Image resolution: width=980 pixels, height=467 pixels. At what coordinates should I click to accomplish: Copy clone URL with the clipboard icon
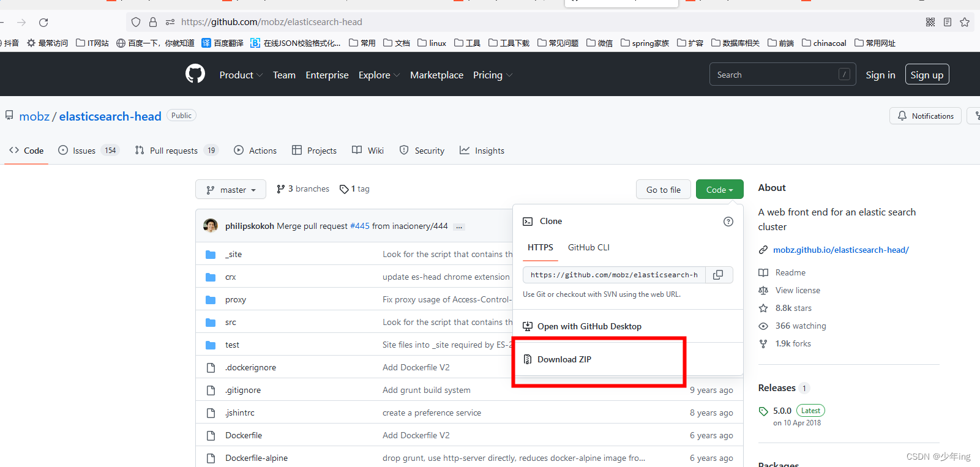click(719, 275)
